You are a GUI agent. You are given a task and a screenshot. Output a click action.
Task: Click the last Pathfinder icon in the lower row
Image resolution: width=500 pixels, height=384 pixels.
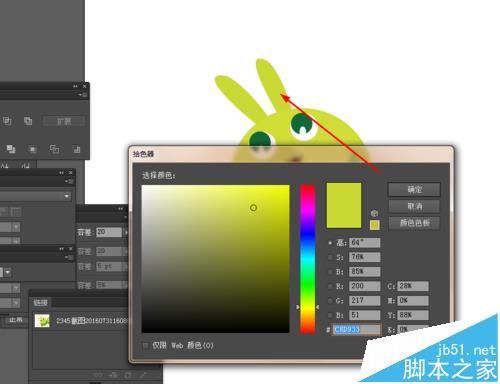[x=77, y=149]
